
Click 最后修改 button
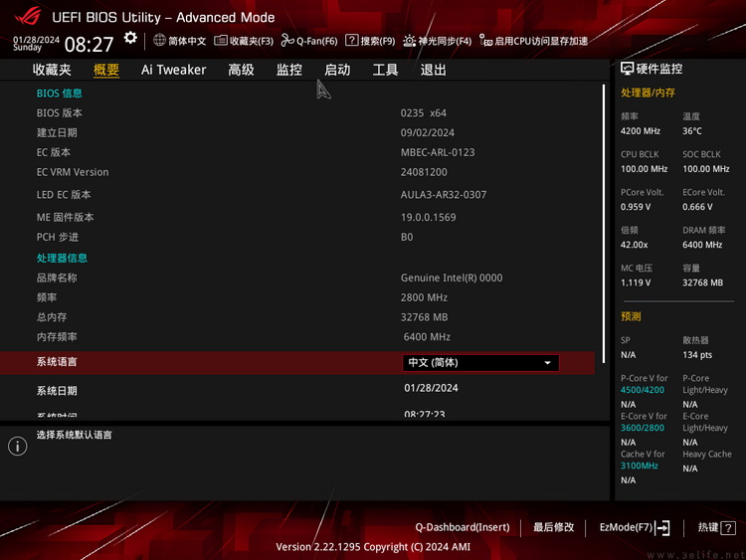(553, 527)
